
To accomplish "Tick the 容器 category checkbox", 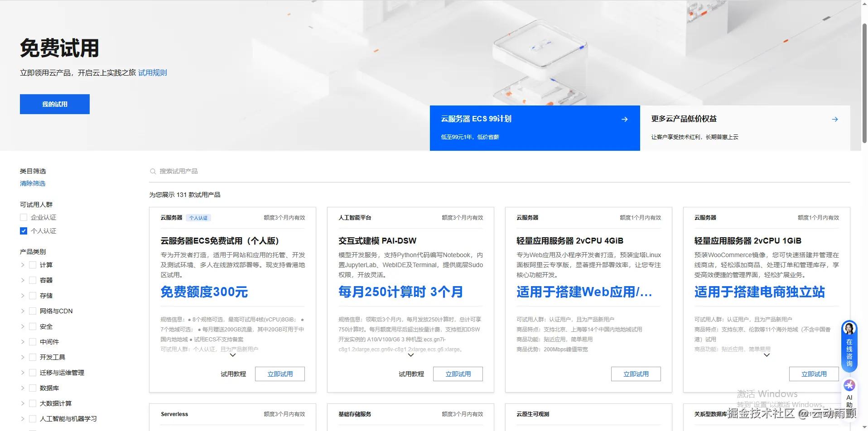I will [33, 280].
